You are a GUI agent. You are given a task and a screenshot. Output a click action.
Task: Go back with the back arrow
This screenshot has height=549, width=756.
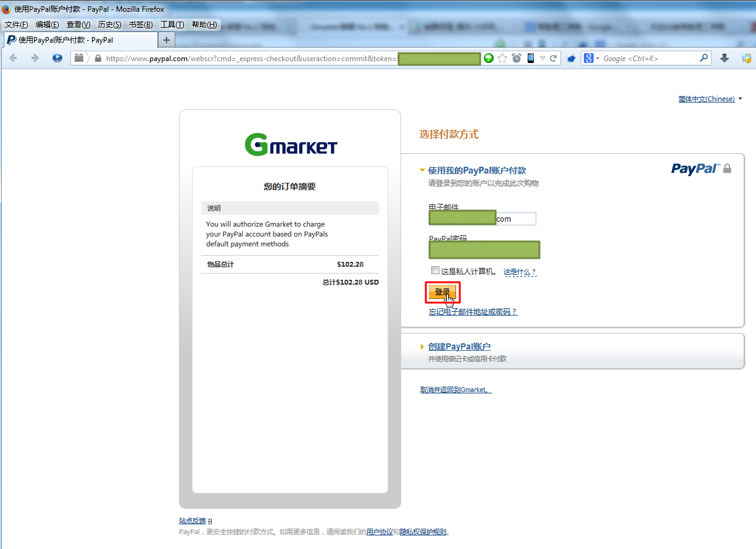click(13, 58)
